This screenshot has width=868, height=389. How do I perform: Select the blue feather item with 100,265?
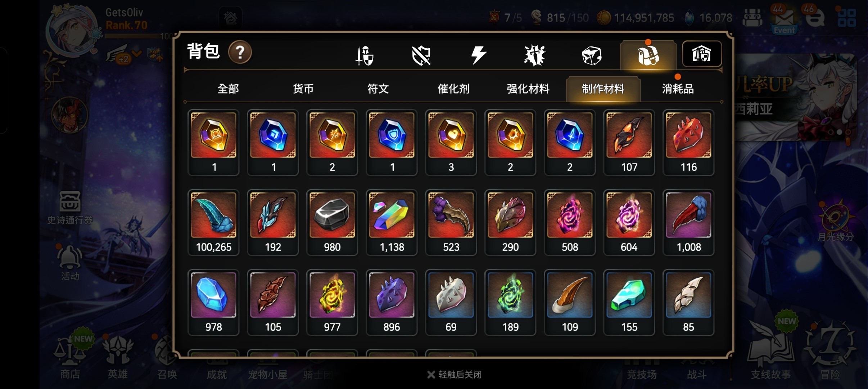pyautogui.click(x=213, y=223)
